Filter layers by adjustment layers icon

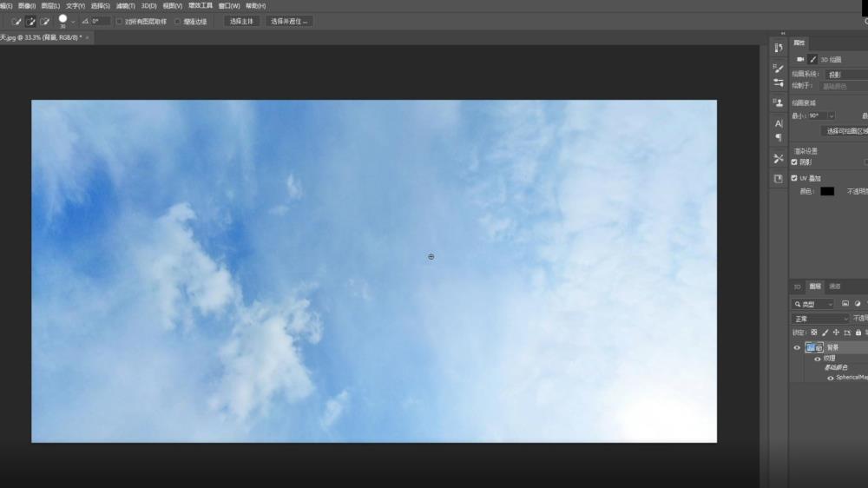(858, 304)
